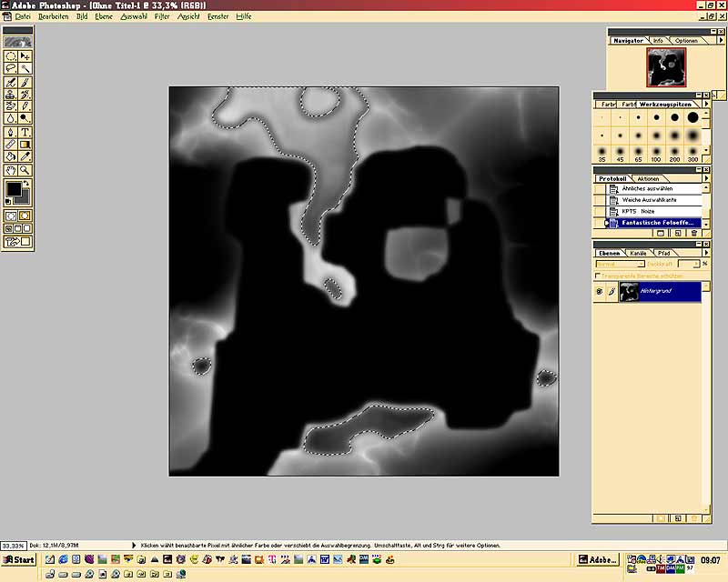Image resolution: width=728 pixels, height=582 pixels.
Task: Click the foreground color swatch
Action: pyautogui.click(x=15, y=189)
